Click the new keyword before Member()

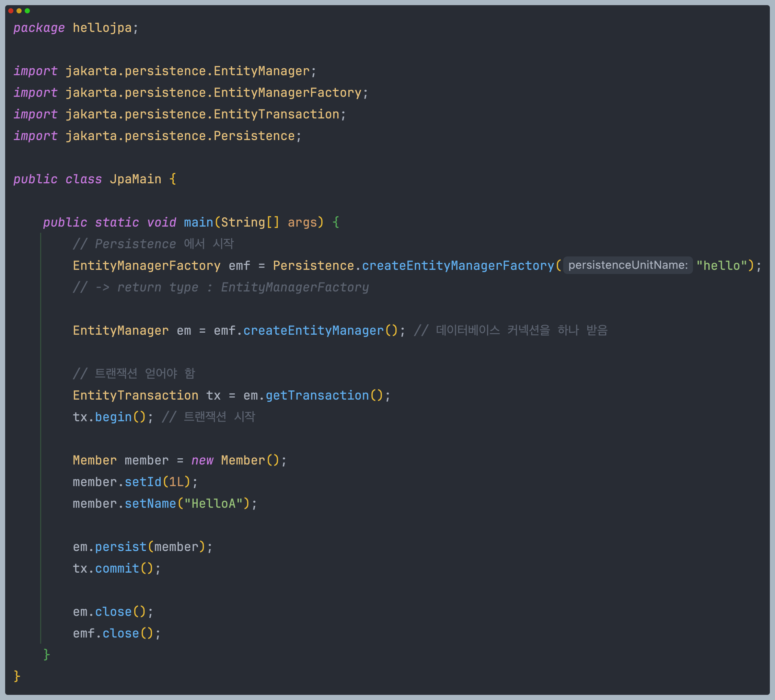click(202, 460)
